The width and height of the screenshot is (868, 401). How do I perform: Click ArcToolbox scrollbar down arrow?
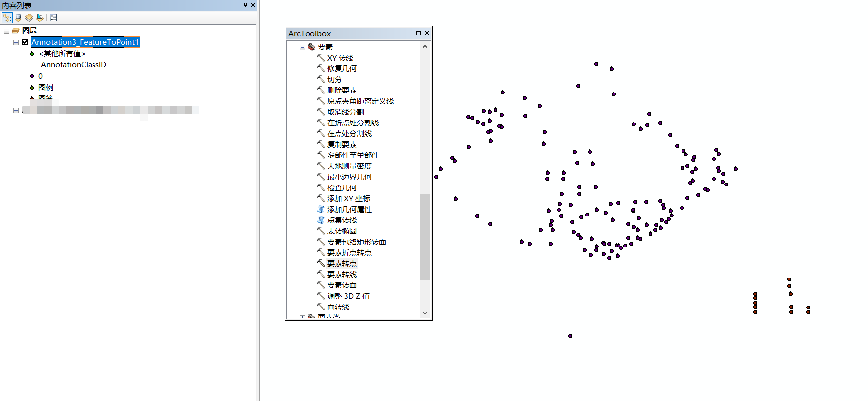point(425,313)
